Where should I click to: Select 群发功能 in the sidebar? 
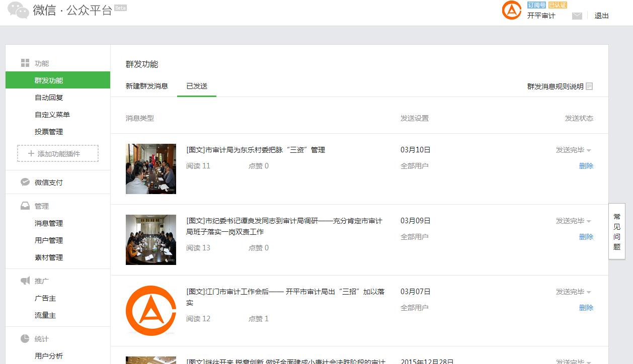[58, 80]
